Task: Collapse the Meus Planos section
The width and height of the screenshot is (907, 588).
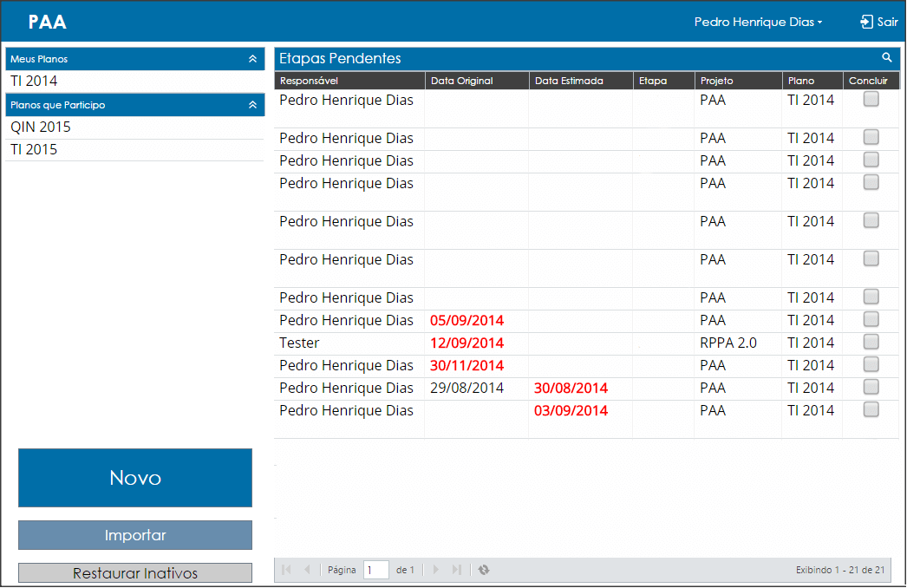Action: tap(253, 59)
